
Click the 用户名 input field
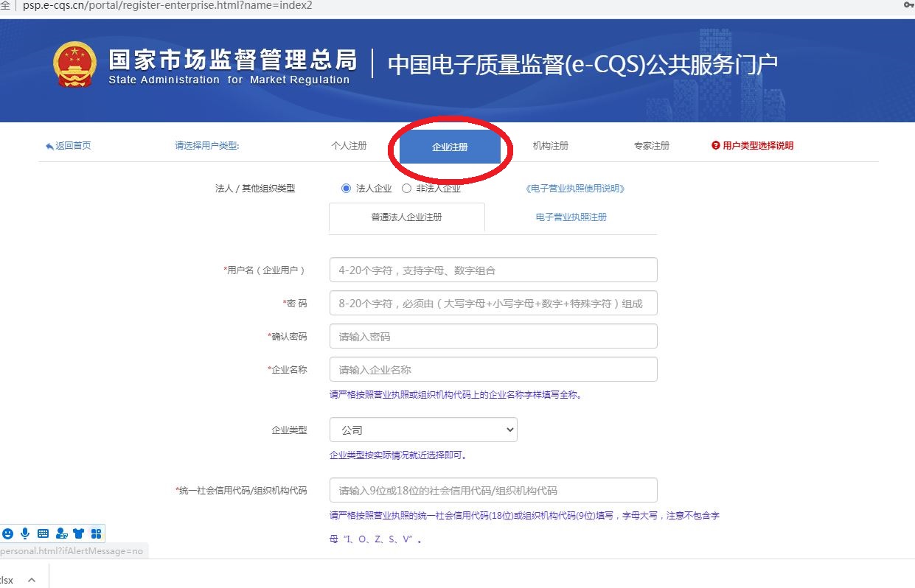coord(493,270)
